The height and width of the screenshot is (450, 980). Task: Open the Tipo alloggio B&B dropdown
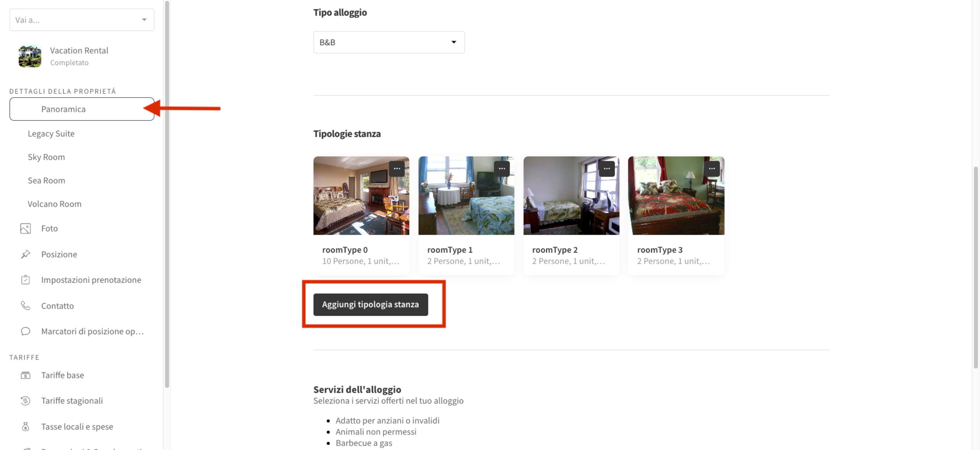tap(389, 42)
